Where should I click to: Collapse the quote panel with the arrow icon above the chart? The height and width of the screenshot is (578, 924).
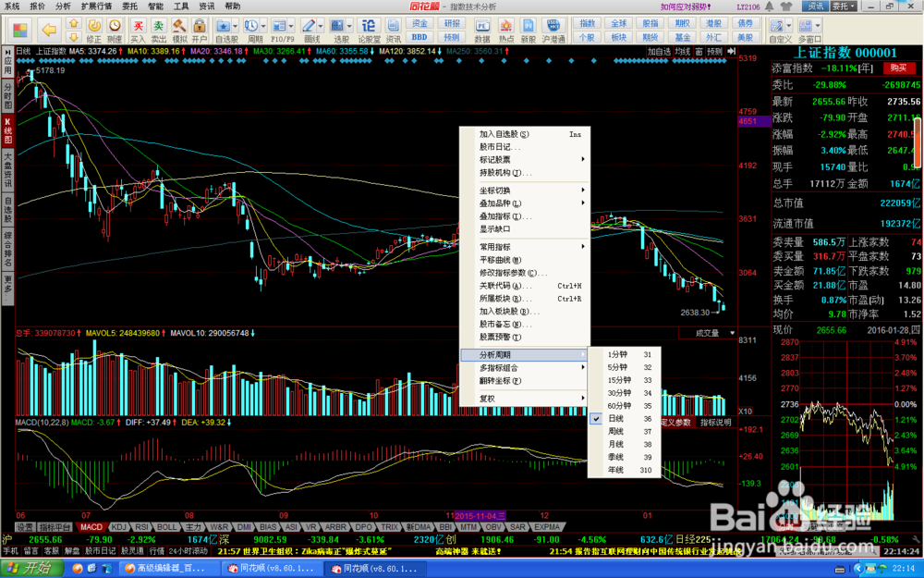coord(731,52)
